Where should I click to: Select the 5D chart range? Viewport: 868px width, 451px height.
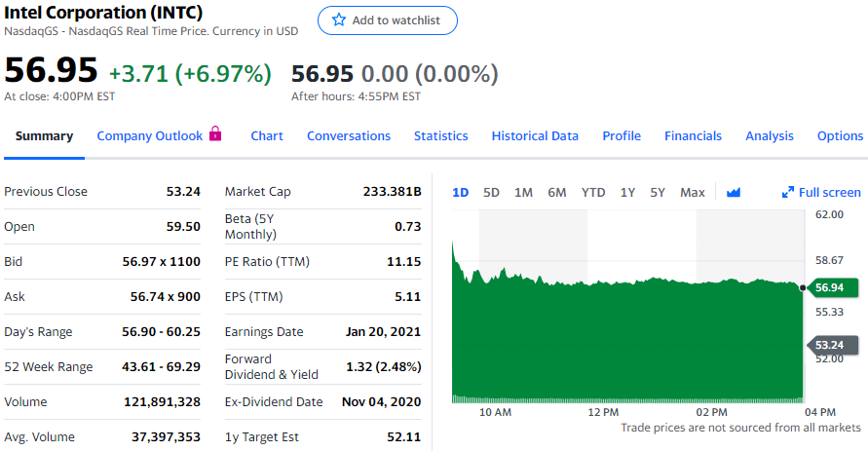click(491, 193)
